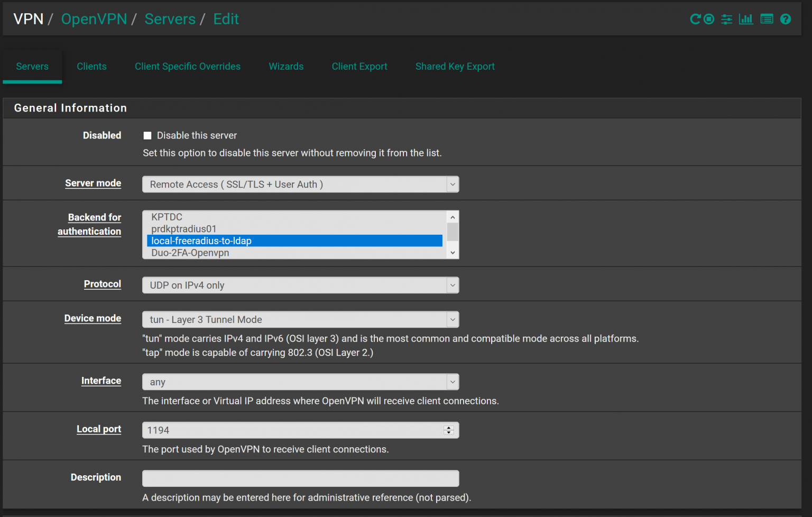This screenshot has height=517, width=812.
Task: Open the OpenVPN breadcrumb link
Action: coord(94,19)
